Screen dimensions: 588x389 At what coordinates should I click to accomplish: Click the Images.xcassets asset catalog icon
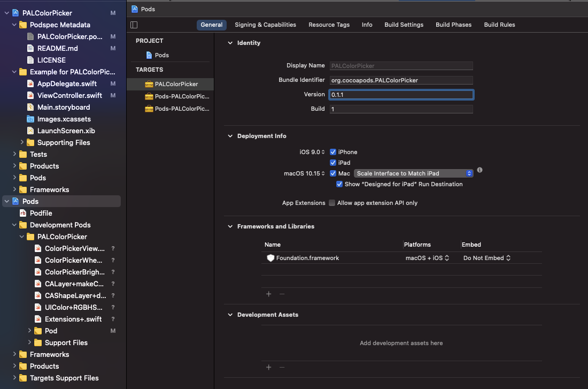point(30,119)
